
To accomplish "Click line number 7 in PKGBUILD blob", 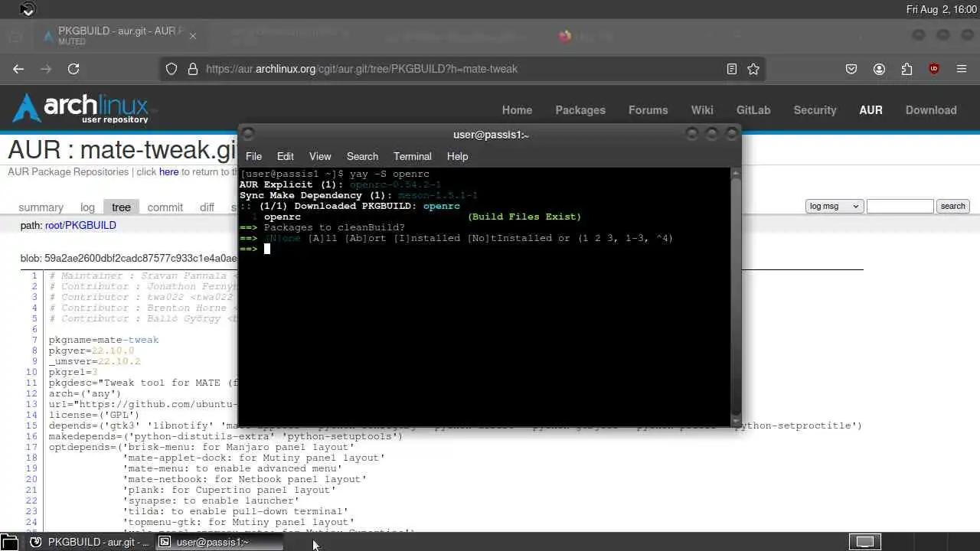I will tap(34, 340).
